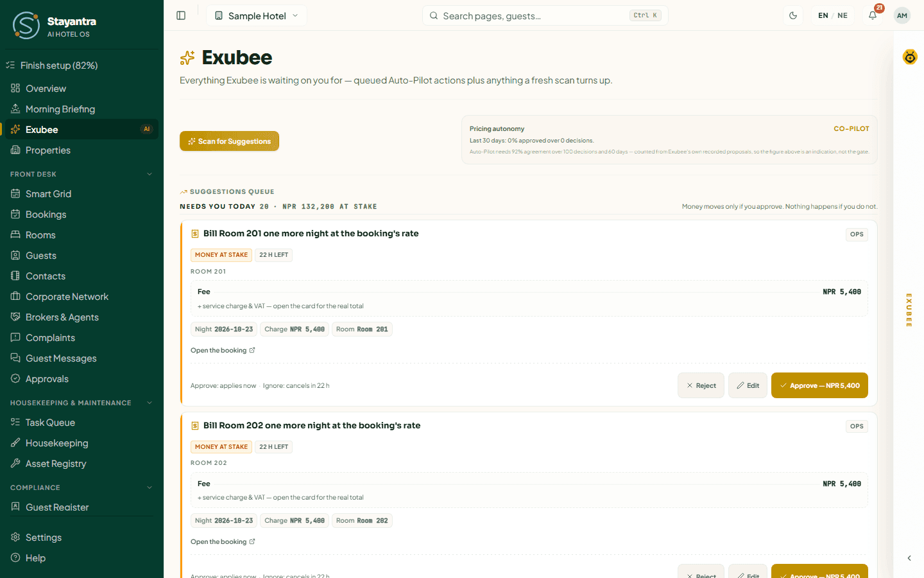Open the booking link for Room 201
The height and width of the screenshot is (578, 924).
point(223,351)
